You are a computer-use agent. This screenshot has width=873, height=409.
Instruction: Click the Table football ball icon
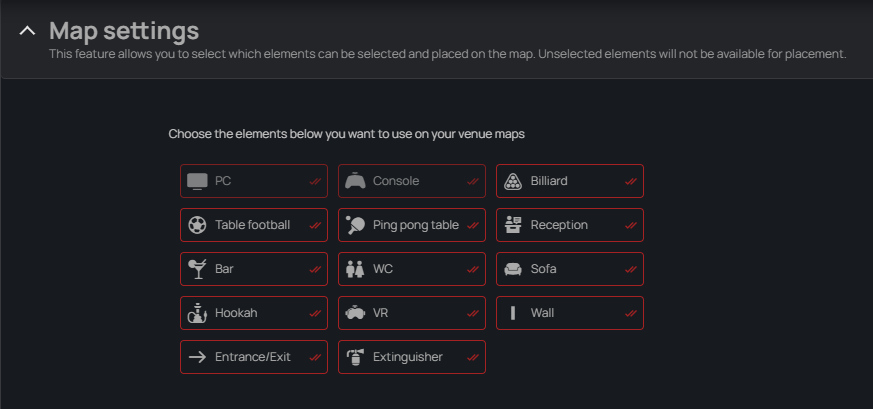click(x=198, y=225)
